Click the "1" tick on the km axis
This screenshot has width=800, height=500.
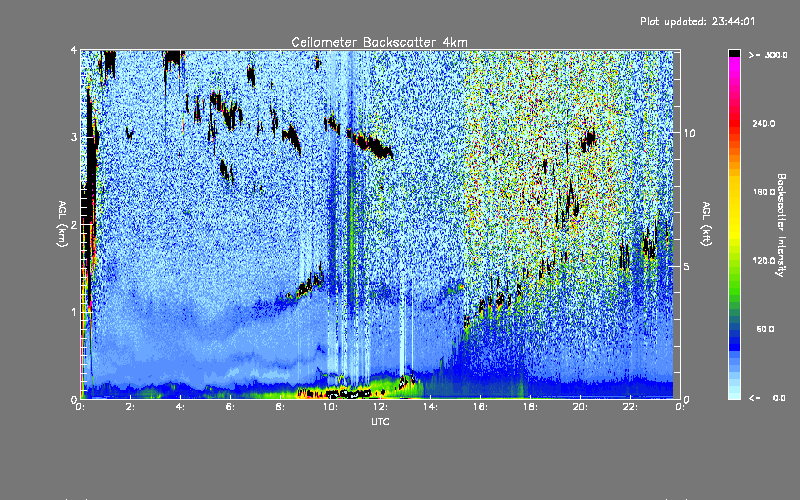tap(74, 312)
